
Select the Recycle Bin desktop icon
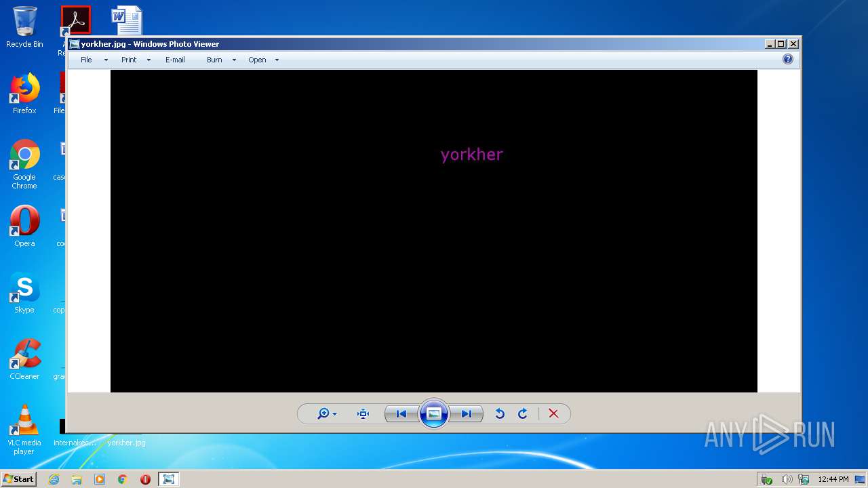[x=24, y=27]
